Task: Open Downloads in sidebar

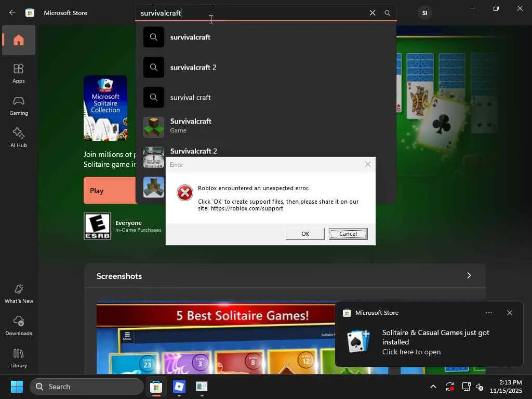Action: [19, 326]
